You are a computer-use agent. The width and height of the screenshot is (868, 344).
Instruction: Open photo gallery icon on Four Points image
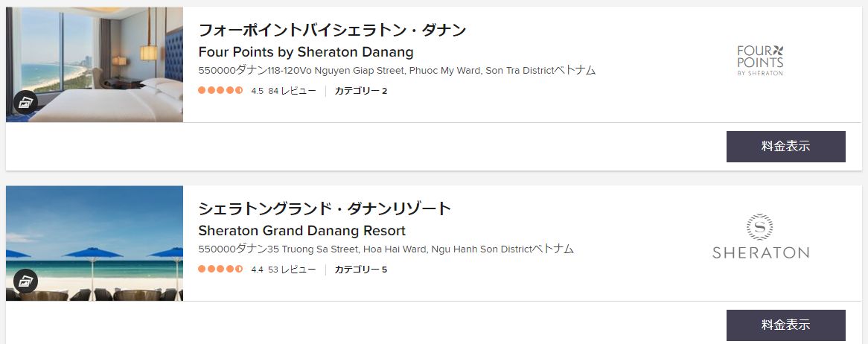pos(25,103)
